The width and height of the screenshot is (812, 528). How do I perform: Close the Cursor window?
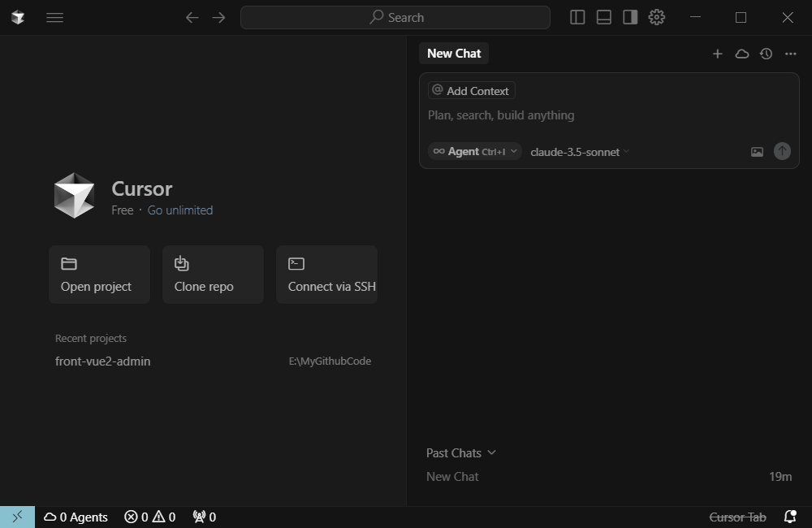788,18
